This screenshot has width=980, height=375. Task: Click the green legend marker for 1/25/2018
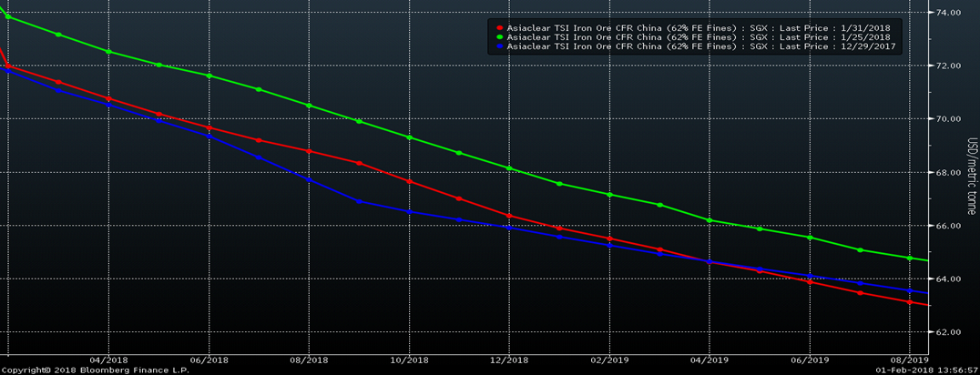coord(500,37)
